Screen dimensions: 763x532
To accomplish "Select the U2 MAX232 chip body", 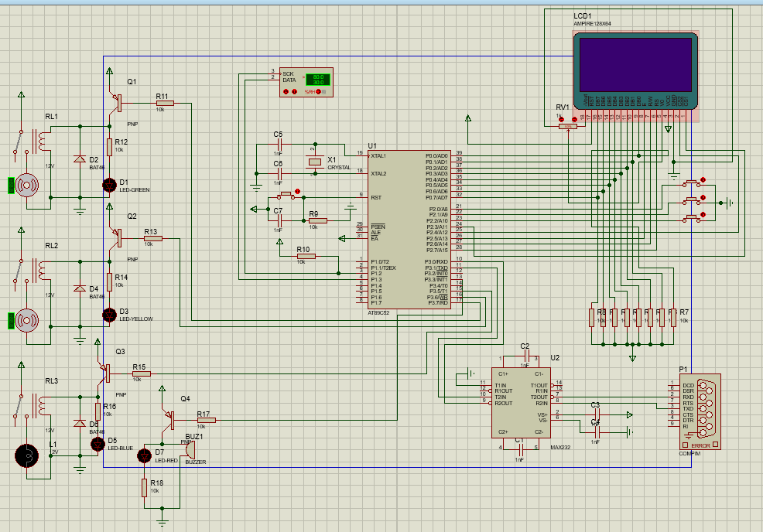I will [521, 403].
